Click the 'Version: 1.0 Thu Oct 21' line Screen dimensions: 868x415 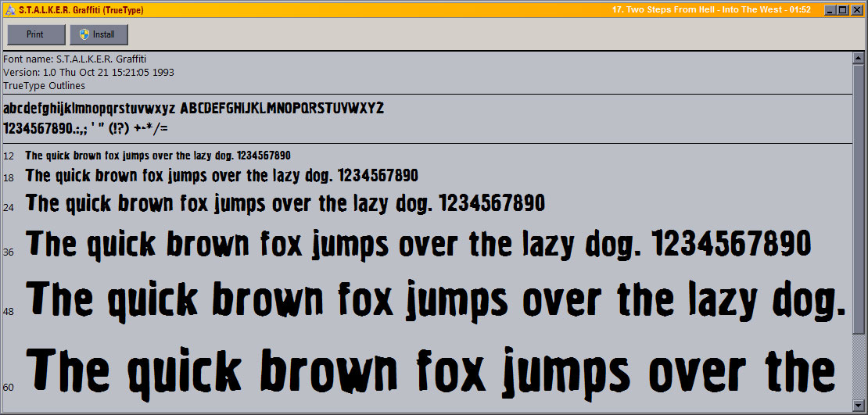(88, 73)
